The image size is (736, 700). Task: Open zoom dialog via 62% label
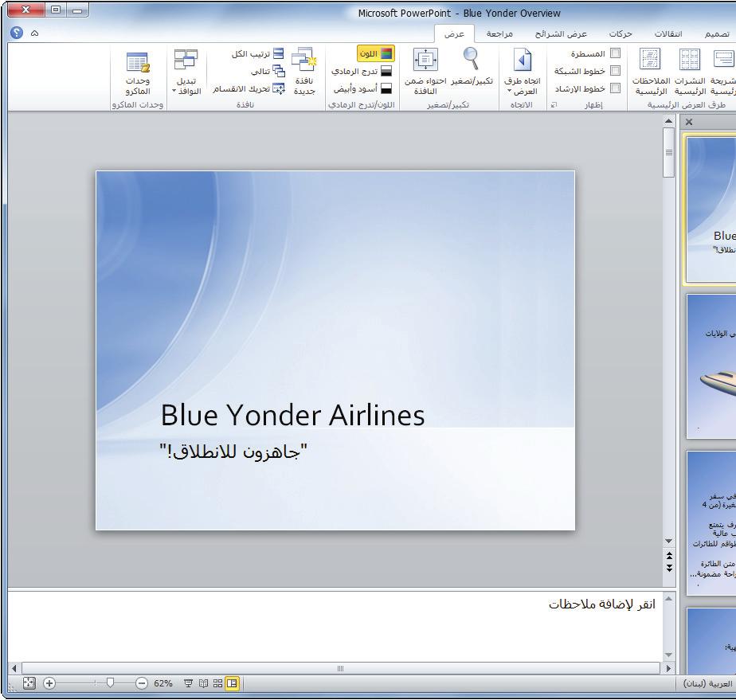point(162,683)
